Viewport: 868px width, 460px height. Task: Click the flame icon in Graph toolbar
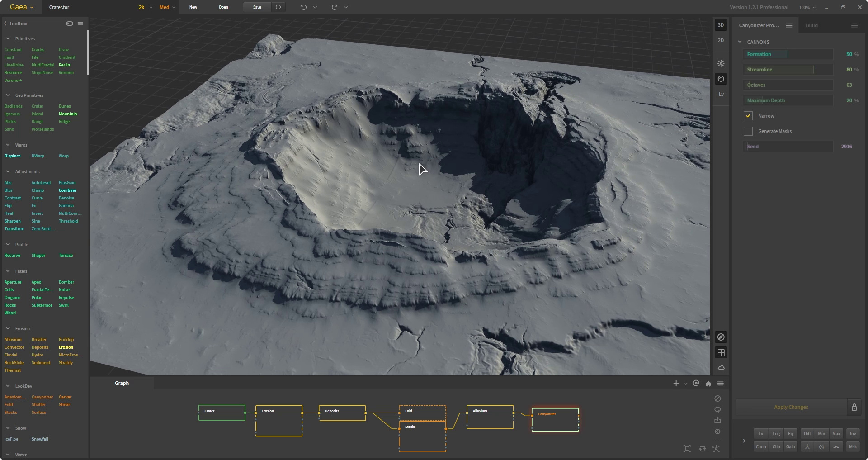point(708,384)
